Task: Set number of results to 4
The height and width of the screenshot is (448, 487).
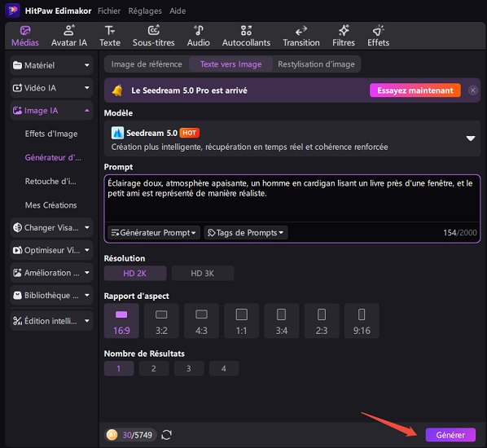Action: click(224, 369)
